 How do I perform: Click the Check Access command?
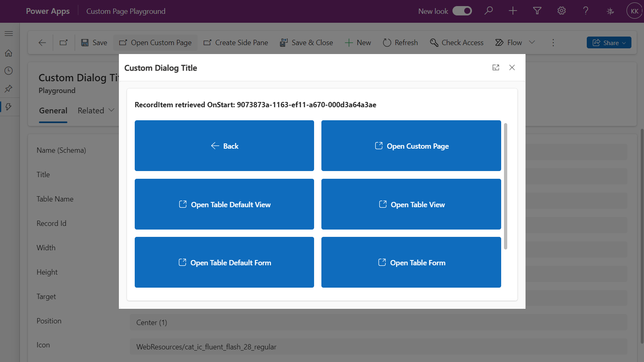click(457, 43)
